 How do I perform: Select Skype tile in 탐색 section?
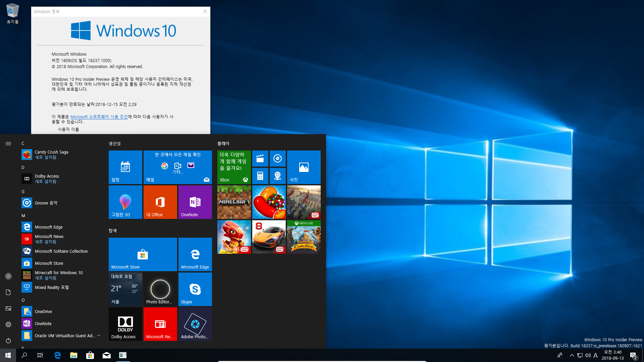(x=195, y=289)
